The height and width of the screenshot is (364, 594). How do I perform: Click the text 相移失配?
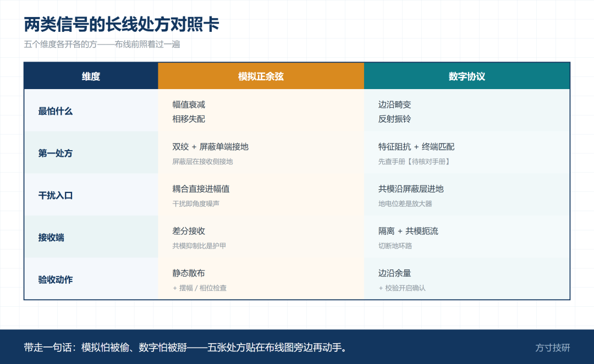[x=189, y=119]
